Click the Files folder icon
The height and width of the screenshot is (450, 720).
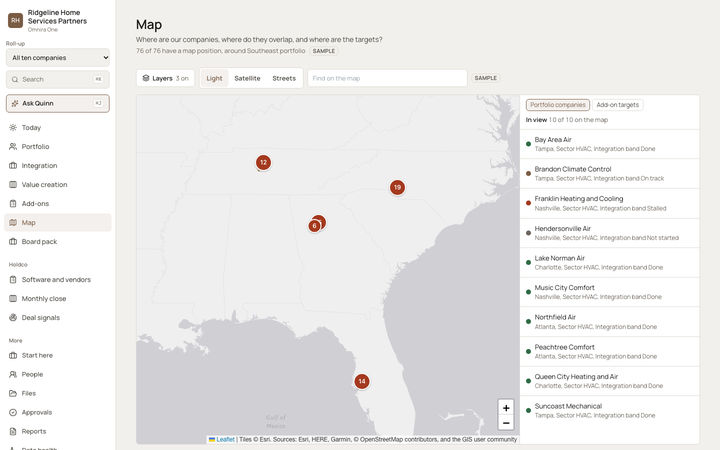[13, 394]
